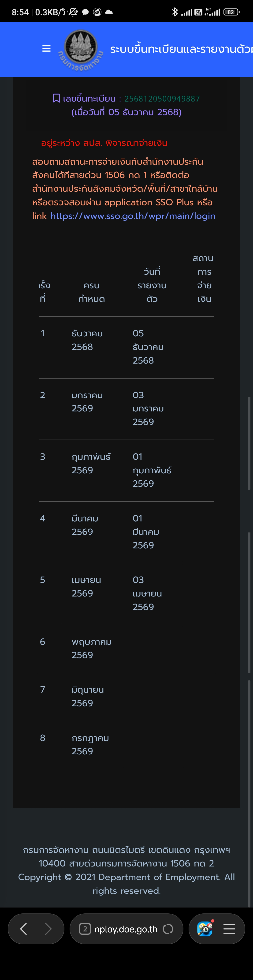Screen dimensions: 253x980
Task: Tap the 8-ball game shortcut icon
Action: click(x=205, y=929)
